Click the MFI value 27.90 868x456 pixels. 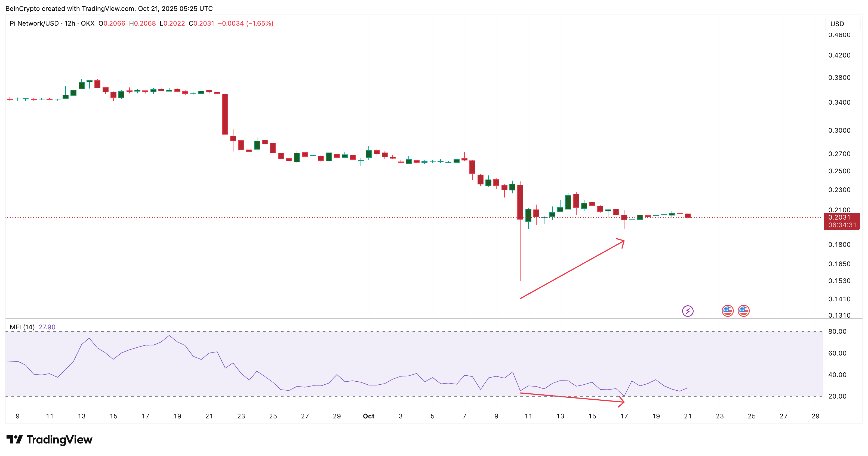pyautogui.click(x=47, y=327)
